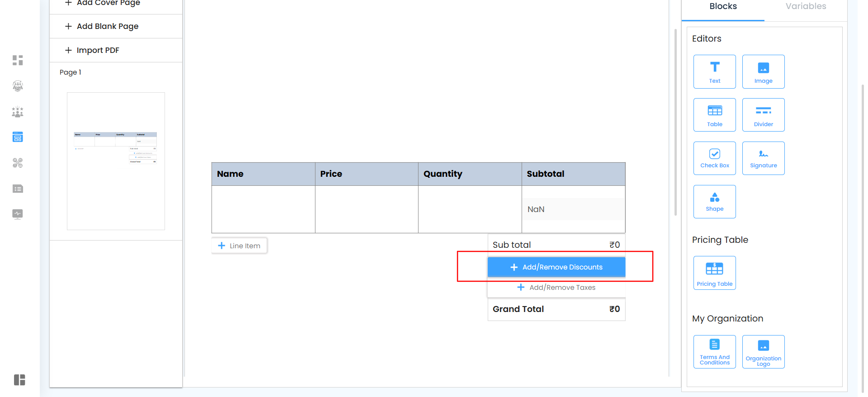Add a Check Box block
The height and width of the screenshot is (397, 868).
click(714, 158)
